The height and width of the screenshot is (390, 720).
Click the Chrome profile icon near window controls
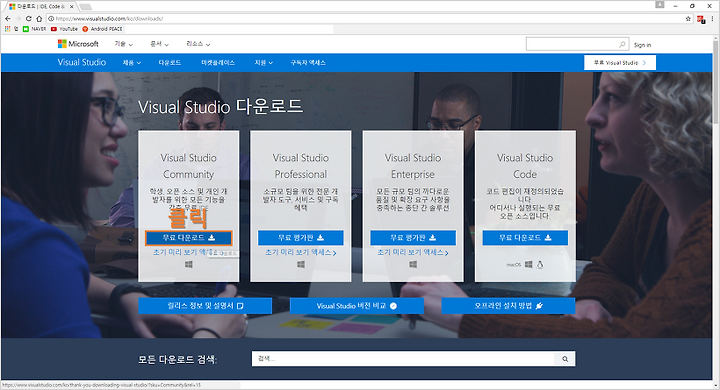pyautogui.click(x=660, y=5)
